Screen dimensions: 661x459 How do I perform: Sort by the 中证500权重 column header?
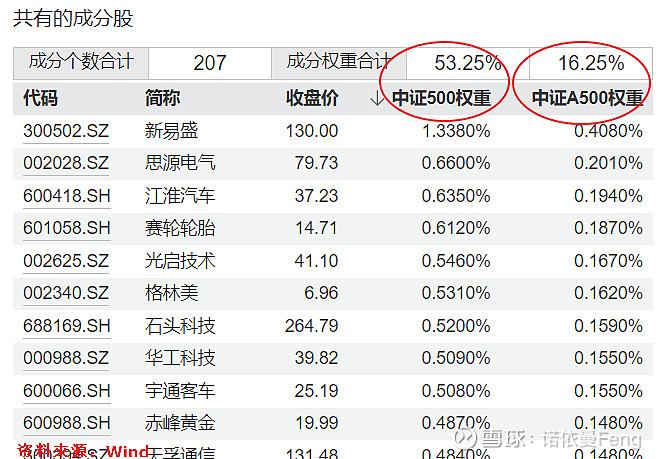pos(441,98)
